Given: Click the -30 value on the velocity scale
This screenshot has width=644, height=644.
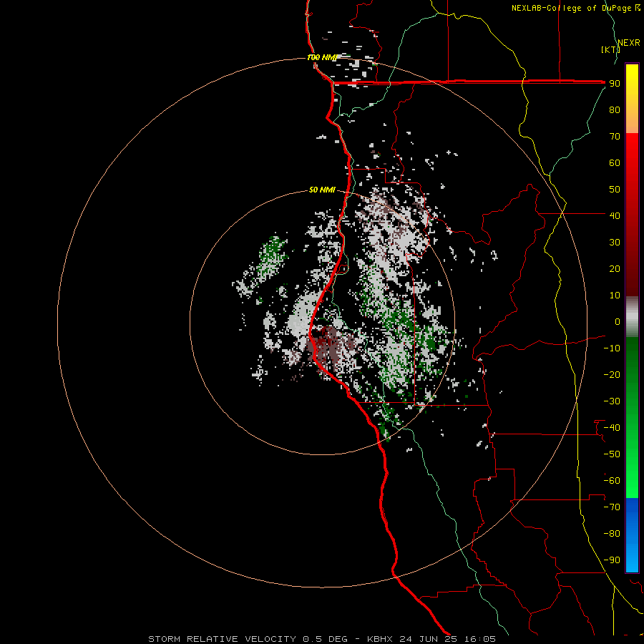Looking at the screenshot, I should coord(612,401).
